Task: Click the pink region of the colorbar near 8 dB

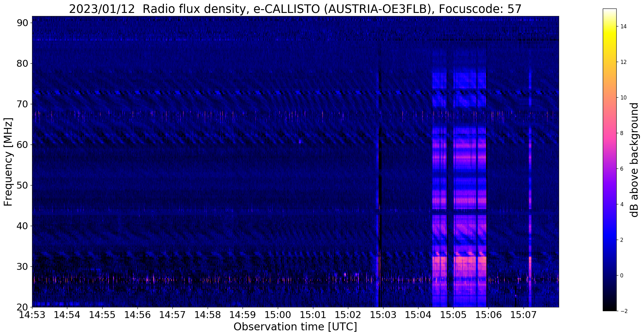Action: pos(609,133)
